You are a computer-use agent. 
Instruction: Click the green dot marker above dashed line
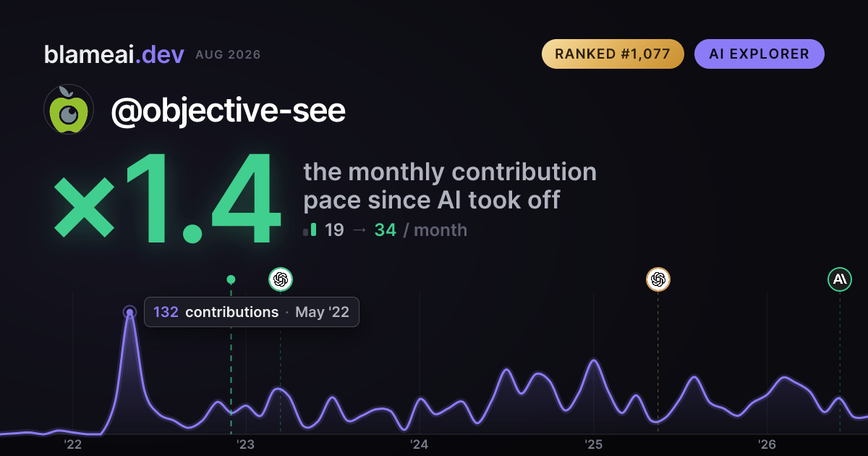click(231, 279)
